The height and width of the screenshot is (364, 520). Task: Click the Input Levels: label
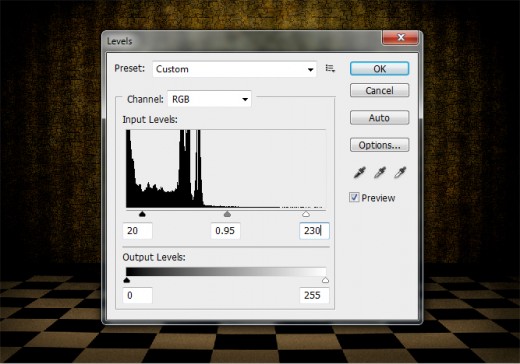150,119
